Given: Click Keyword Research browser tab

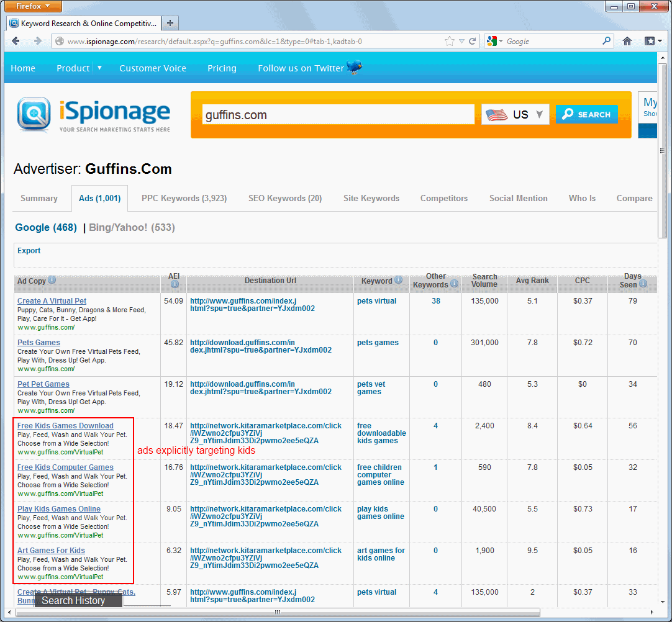Looking at the screenshot, I should tap(84, 23).
